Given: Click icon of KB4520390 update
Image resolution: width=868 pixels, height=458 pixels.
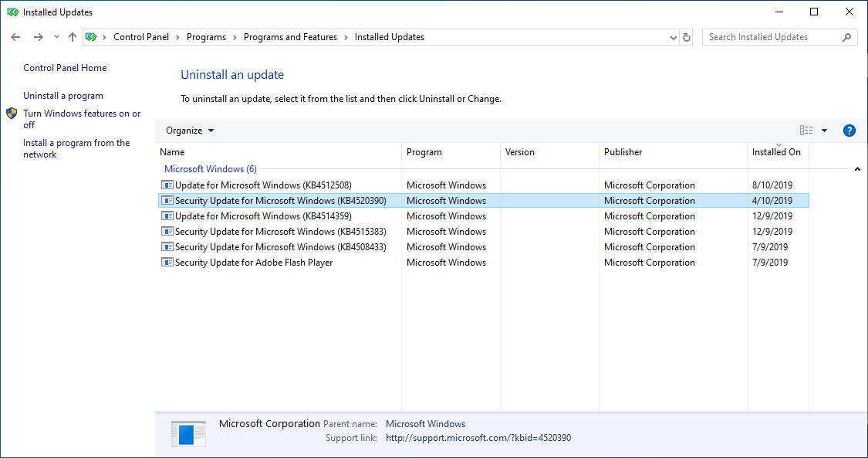Looking at the screenshot, I should pyautogui.click(x=167, y=201).
